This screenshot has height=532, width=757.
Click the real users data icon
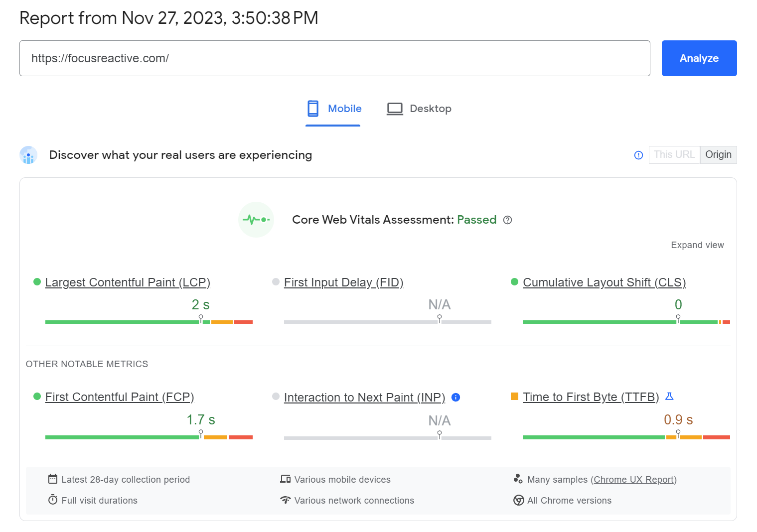pyautogui.click(x=28, y=155)
